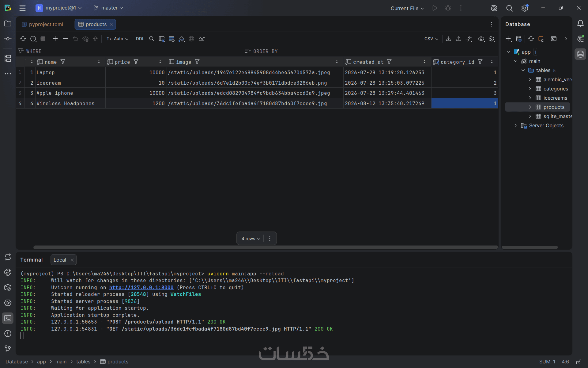Collapse the tables folder node
Screen dimensions: 588x368
[523, 70]
